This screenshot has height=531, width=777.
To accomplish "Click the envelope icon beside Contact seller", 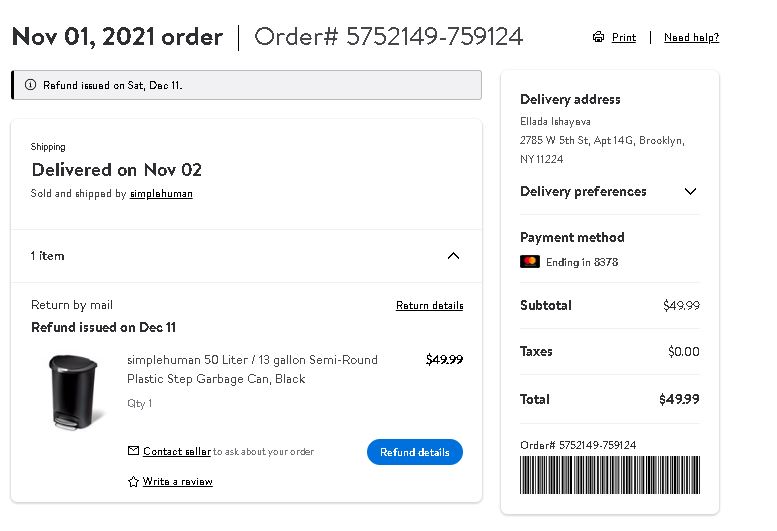I will coord(133,451).
